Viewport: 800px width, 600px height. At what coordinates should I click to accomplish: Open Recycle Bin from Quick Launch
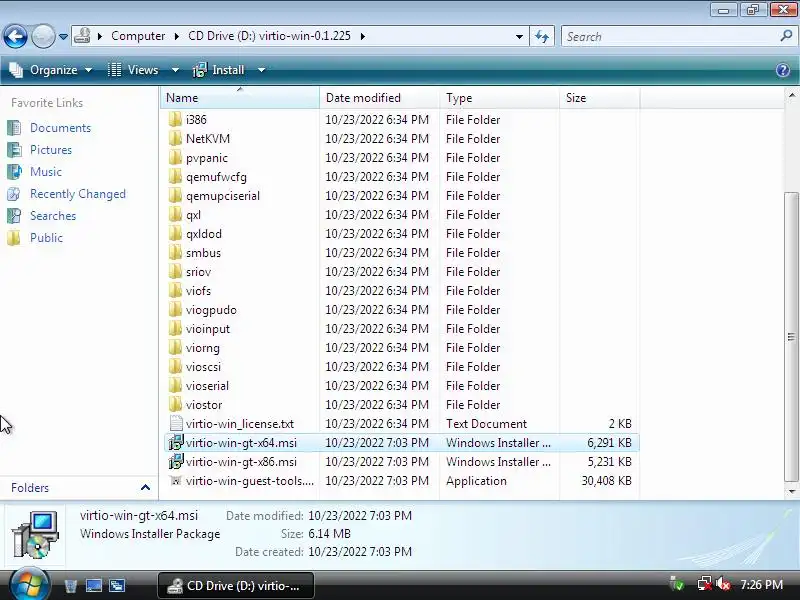tap(70, 586)
